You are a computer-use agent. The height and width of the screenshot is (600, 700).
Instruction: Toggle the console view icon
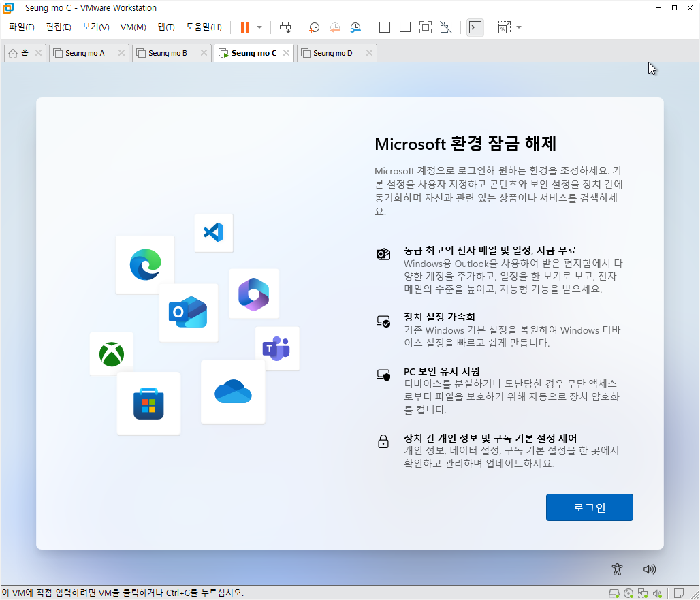tap(475, 27)
